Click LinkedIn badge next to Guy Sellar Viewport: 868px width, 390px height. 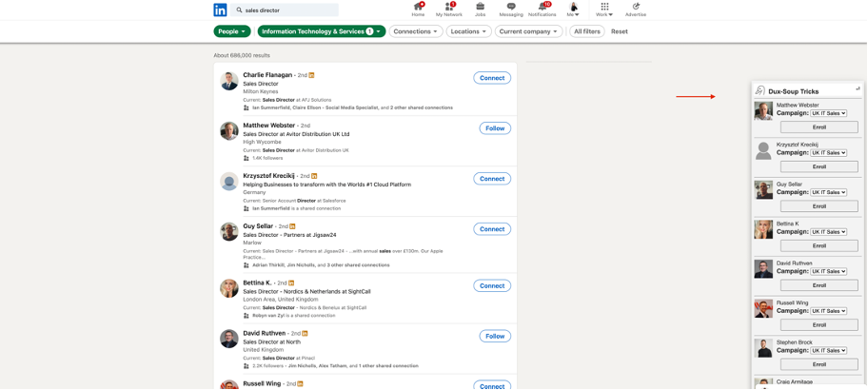(x=293, y=226)
